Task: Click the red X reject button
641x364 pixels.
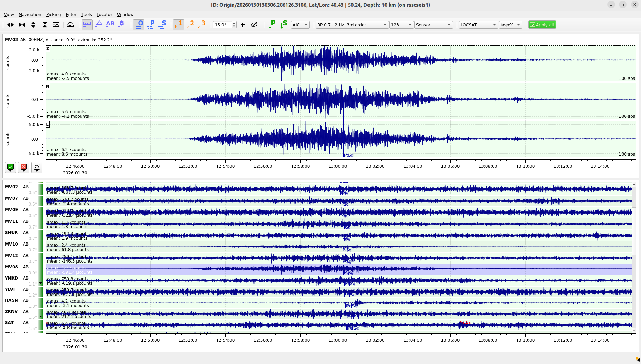Action: pyautogui.click(x=24, y=167)
